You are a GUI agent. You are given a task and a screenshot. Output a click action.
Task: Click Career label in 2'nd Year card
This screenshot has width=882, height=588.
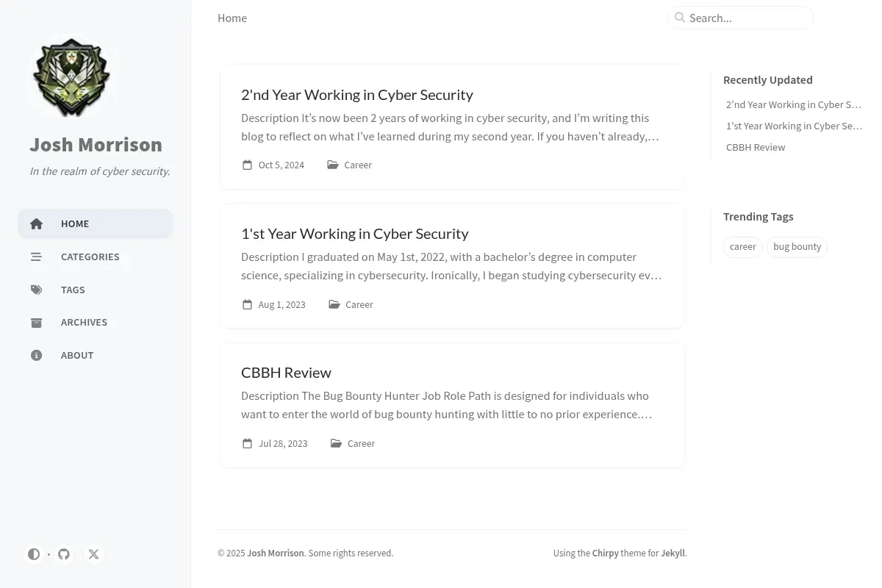point(358,165)
